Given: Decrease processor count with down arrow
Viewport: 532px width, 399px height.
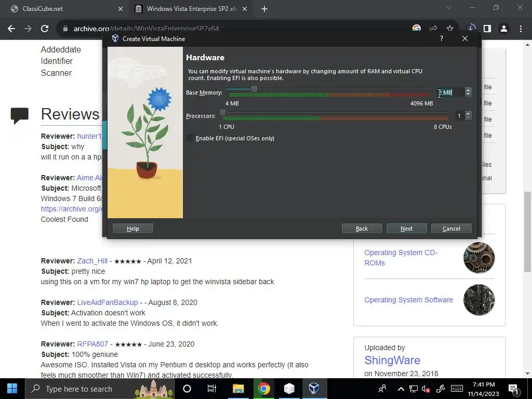Looking at the screenshot, I should tap(468, 118).
